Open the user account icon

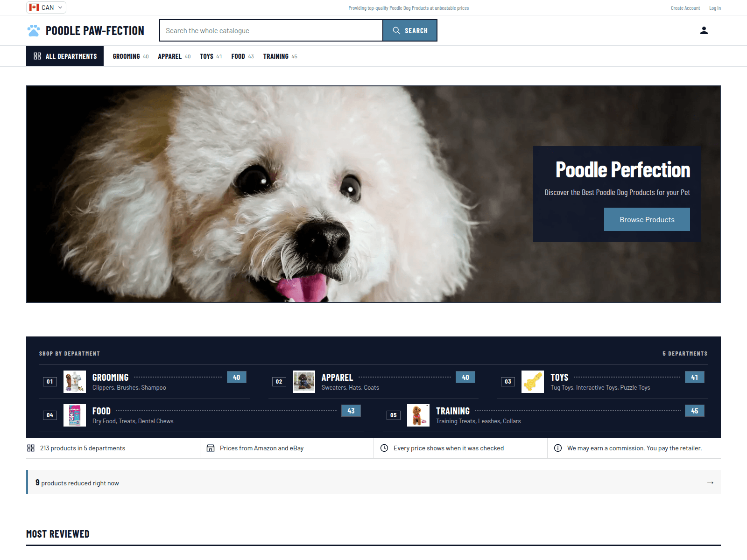(x=704, y=31)
